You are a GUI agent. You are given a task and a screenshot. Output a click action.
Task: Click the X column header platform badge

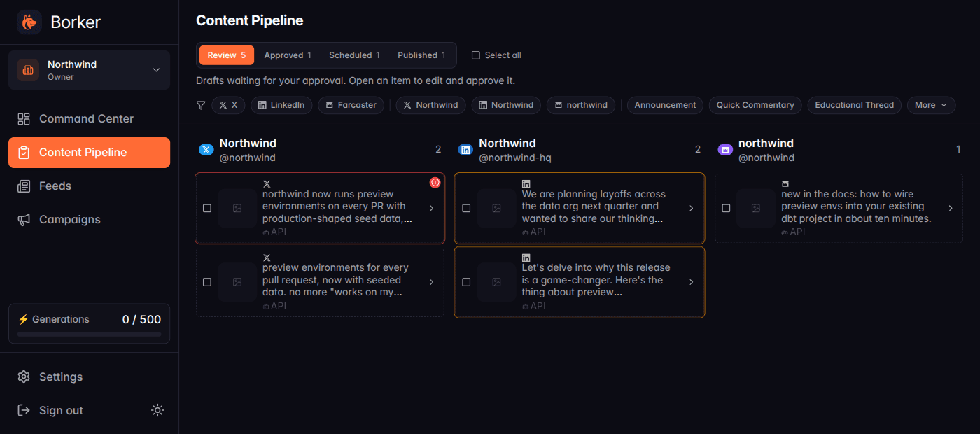click(206, 150)
